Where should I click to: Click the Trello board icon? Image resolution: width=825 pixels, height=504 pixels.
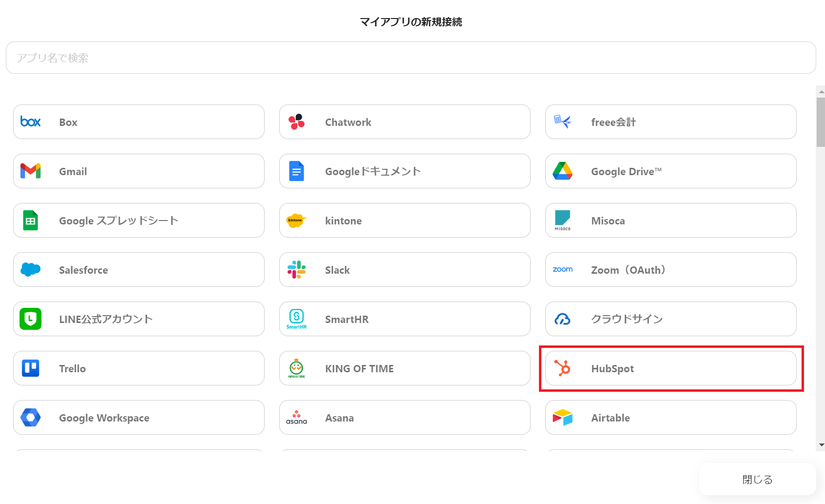[x=30, y=368]
